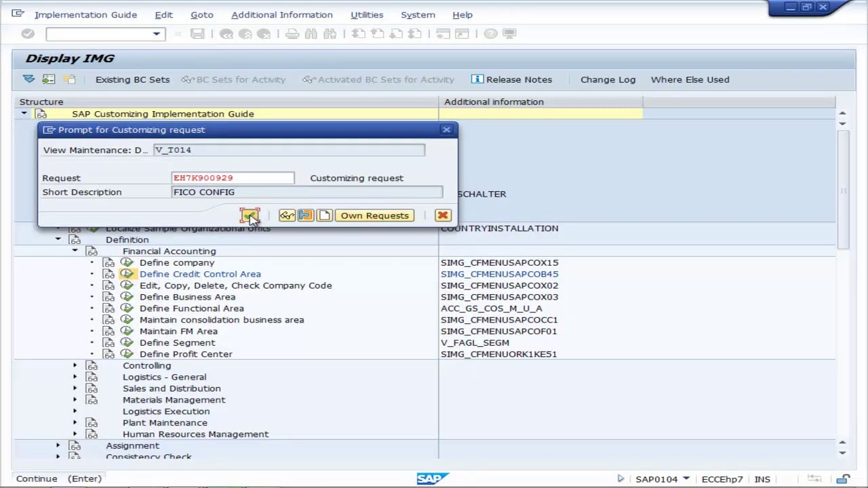The image size is (868, 488).
Task: Click the create shortcut icon in toolbar
Action: tap(462, 34)
